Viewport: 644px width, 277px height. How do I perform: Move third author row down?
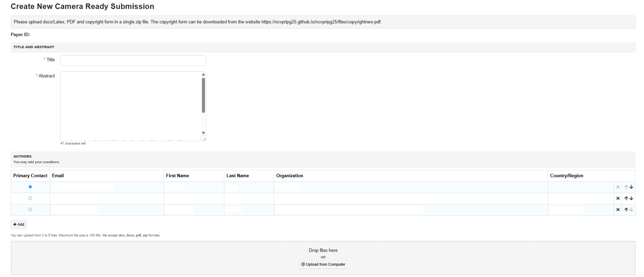(631, 210)
